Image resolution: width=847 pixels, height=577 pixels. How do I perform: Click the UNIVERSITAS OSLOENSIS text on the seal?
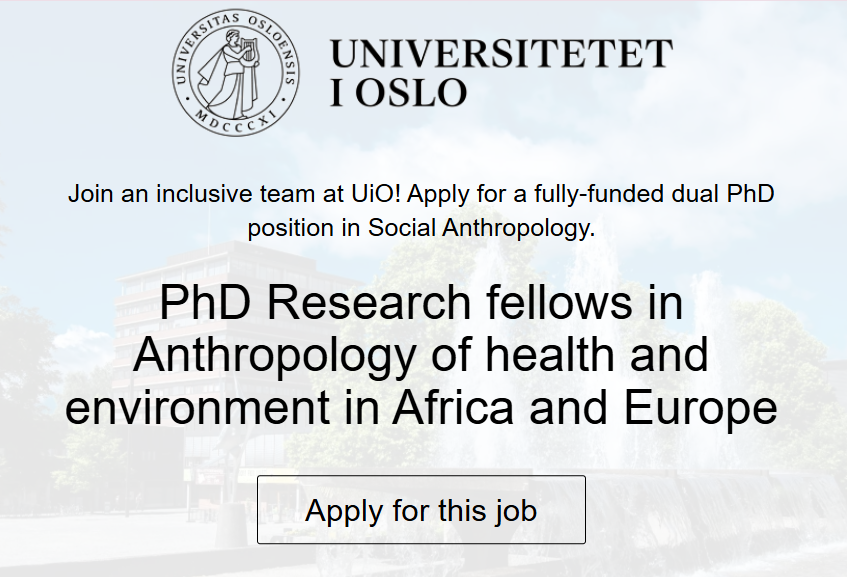238,22
